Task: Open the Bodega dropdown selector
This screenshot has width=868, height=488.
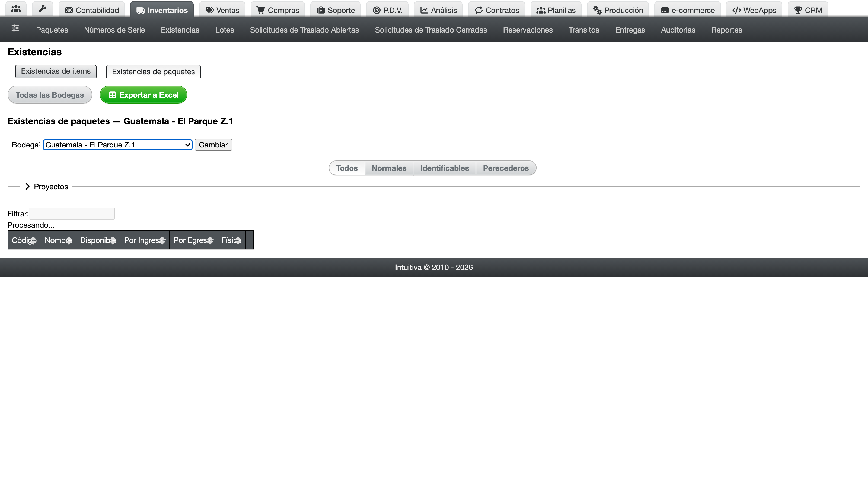Action: (118, 145)
